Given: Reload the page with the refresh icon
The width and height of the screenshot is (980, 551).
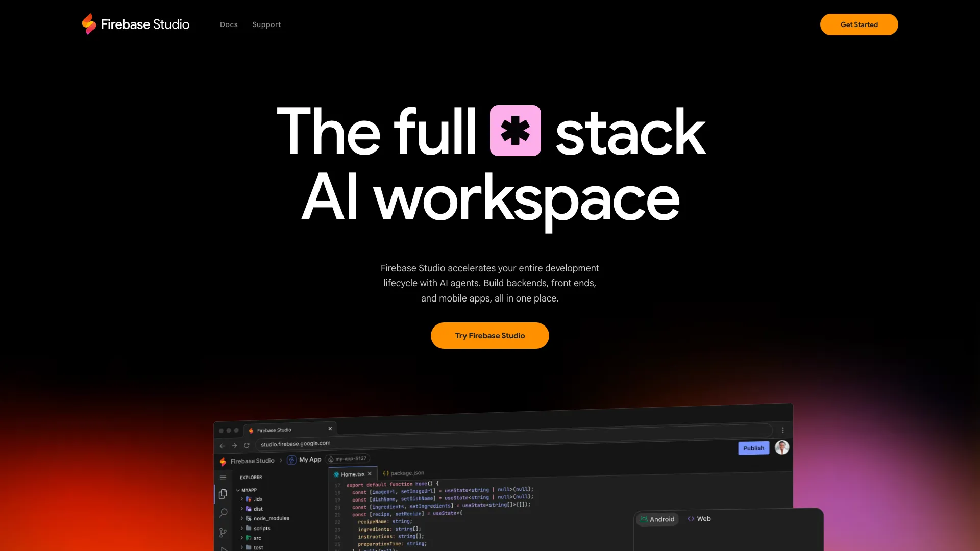Looking at the screenshot, I should coord(247,445).
